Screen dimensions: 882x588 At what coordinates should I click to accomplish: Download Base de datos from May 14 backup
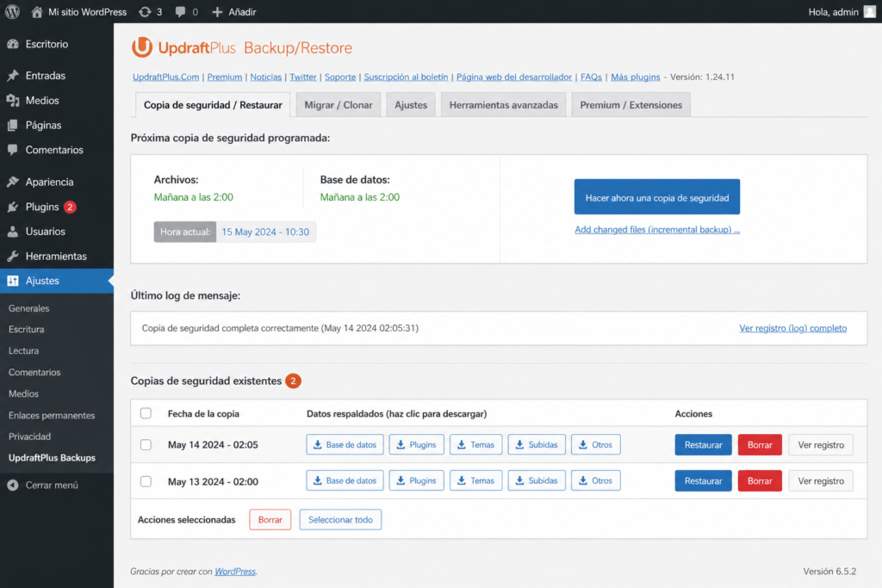(345, 444)
